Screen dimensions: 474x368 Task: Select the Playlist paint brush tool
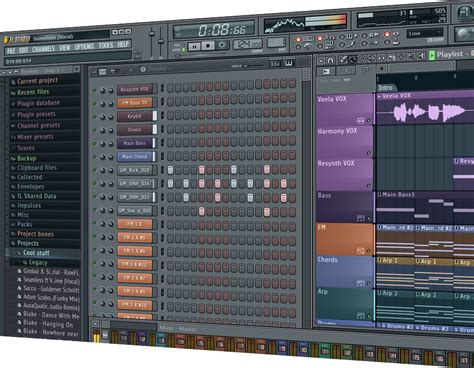point(352,59)
